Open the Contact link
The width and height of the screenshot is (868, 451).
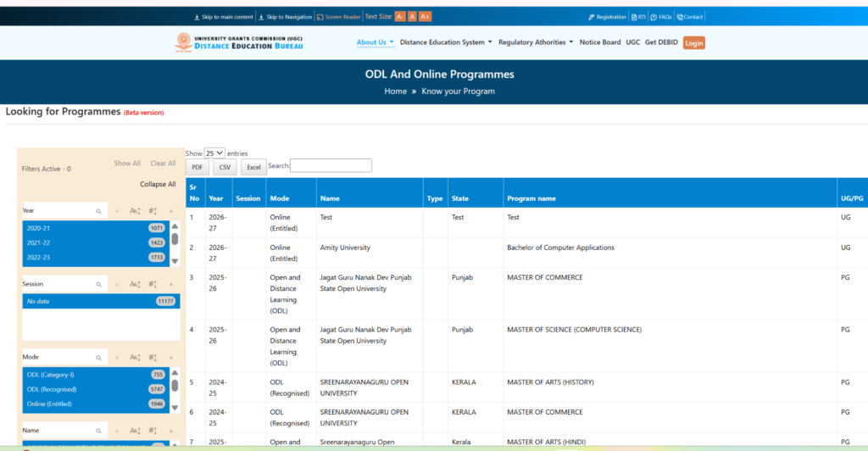690,17
